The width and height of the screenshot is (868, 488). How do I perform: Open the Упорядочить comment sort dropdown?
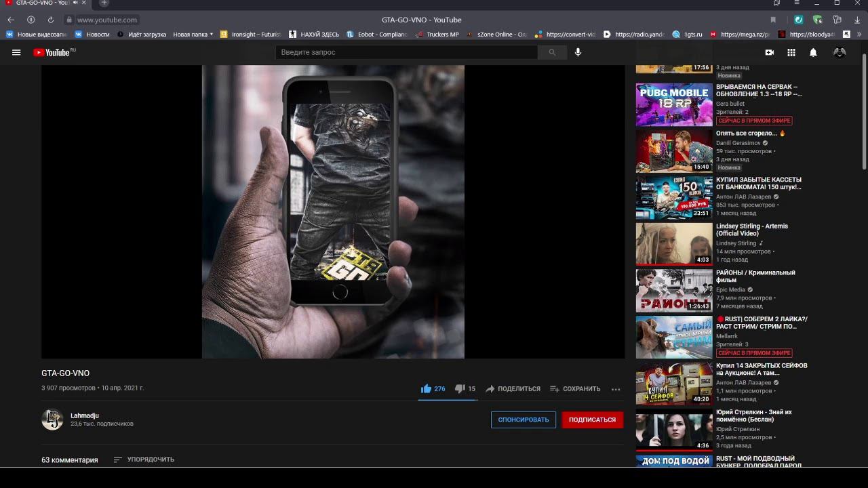(144, 460)
